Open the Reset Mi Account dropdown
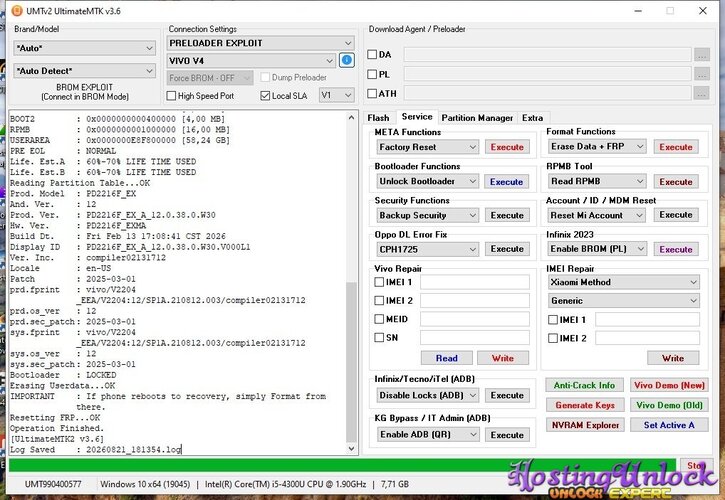725x500 pixels. pos(596,215)
